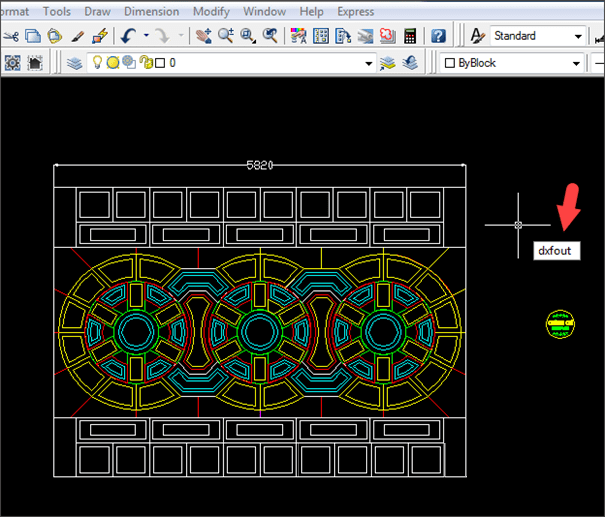Open the DesignCenter icon
606x517 pixels.
[x=321, y=36]
